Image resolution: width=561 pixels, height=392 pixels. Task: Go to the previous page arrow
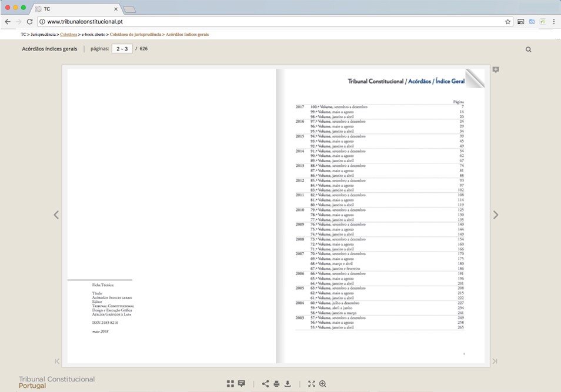click(56, 215)
